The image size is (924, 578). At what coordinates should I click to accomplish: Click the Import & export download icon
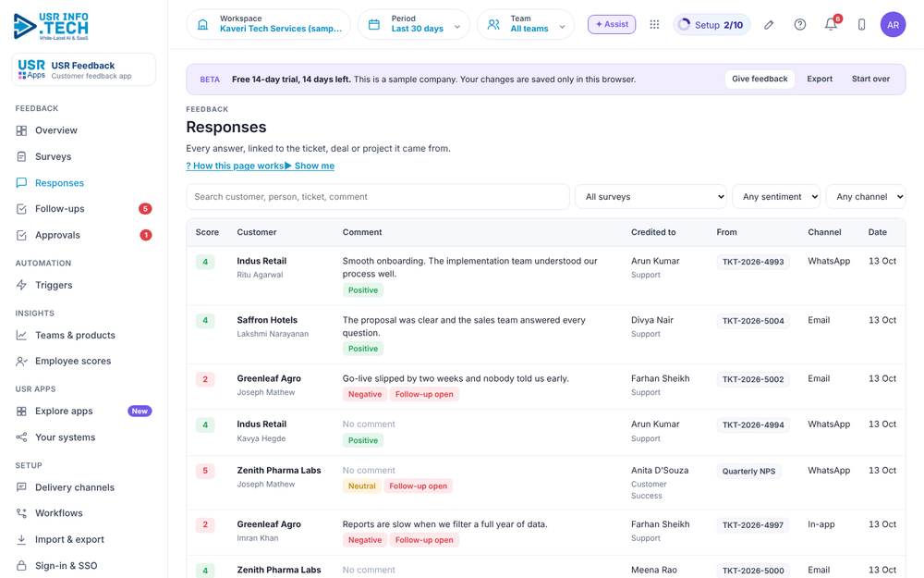point(21,540)
